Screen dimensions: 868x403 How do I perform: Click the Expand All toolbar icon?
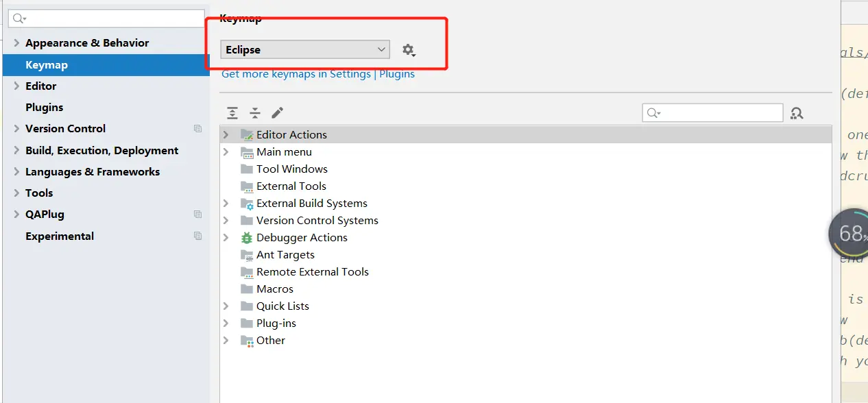[233, 113]
